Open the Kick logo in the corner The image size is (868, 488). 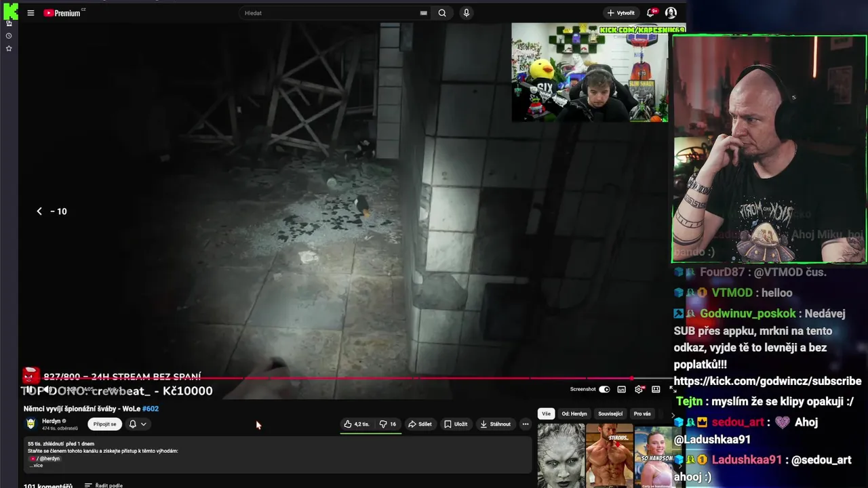9,11
